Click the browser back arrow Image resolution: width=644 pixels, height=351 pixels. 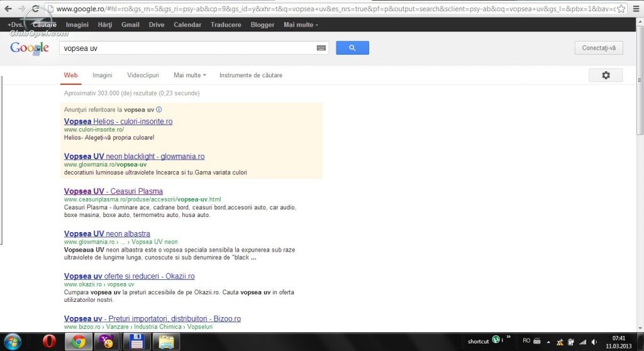[x=8, y=9]
